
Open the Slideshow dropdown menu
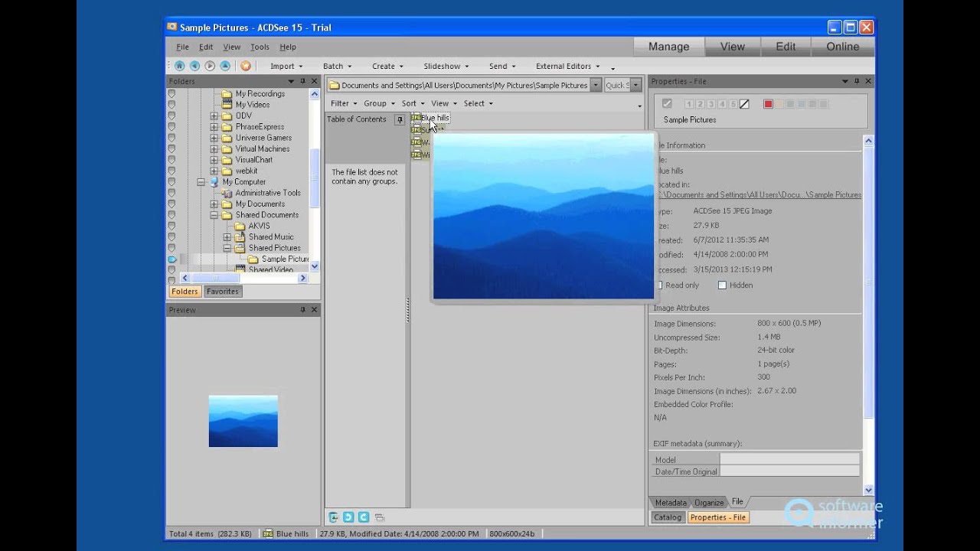446,67
